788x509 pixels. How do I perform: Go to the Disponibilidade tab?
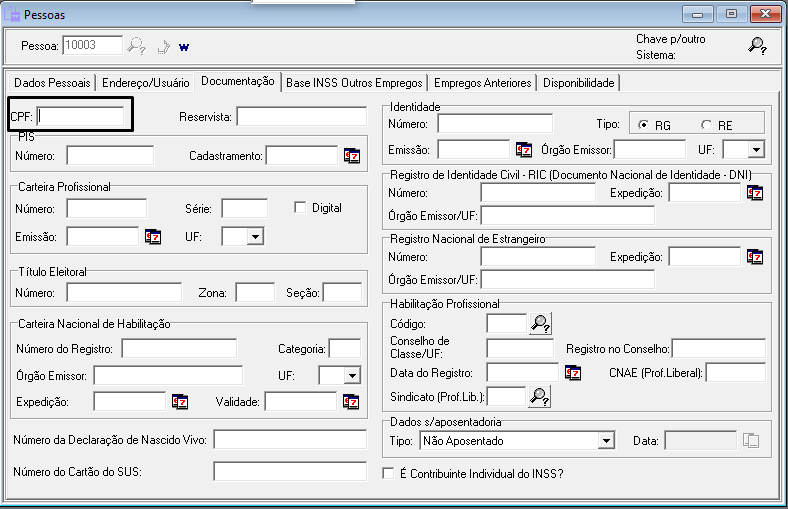pyautogui.click(x=580, y=82)
